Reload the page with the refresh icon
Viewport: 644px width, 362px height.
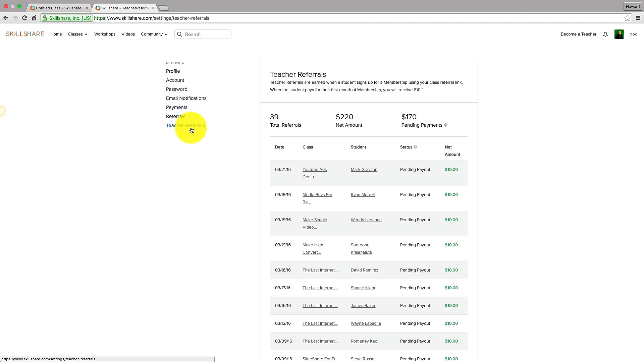click(x=24, y=18)
